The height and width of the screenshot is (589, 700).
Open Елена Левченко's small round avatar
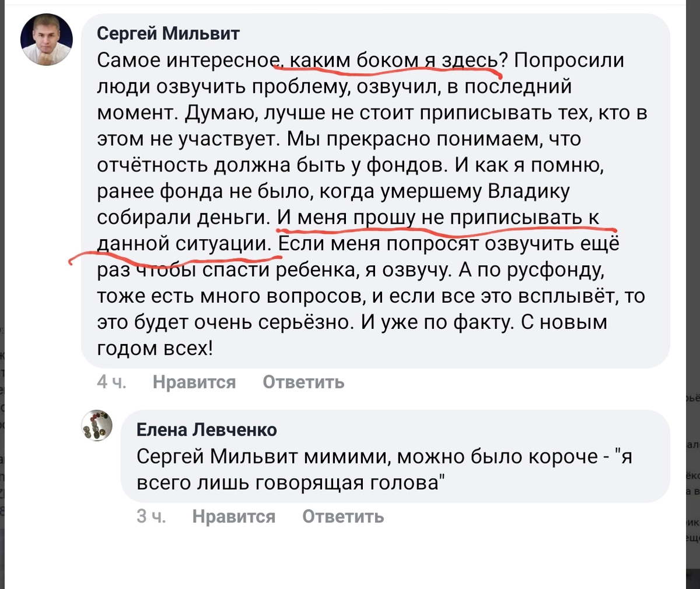point(97,425)
